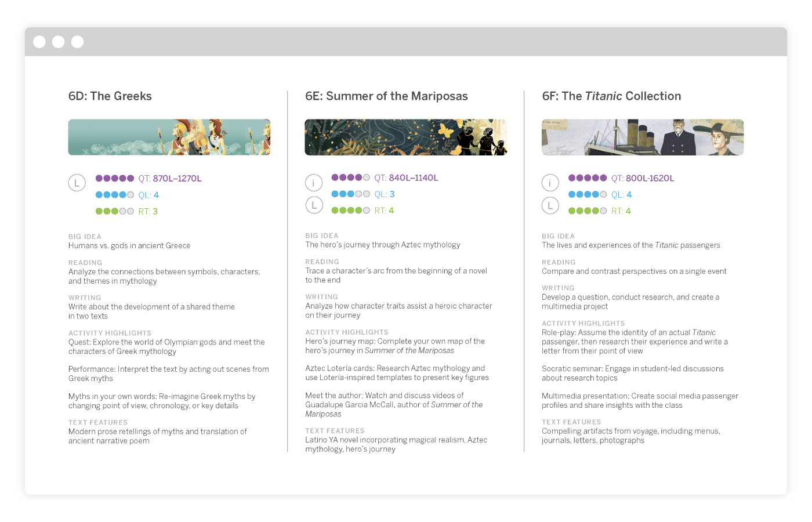This screenshot has height=522, width=812.
Task: Click the green RT rating dots for Titanic
Action: [x=588, y=211]
